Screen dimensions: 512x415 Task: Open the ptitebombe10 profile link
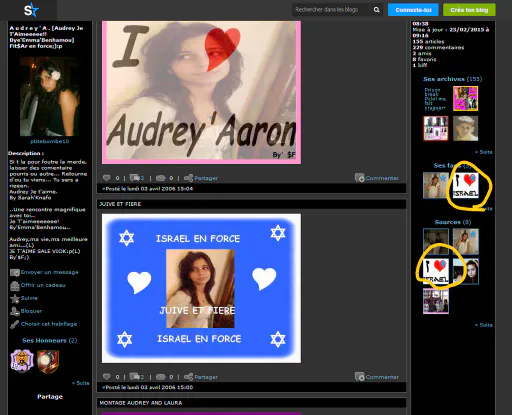coord(50,141)
